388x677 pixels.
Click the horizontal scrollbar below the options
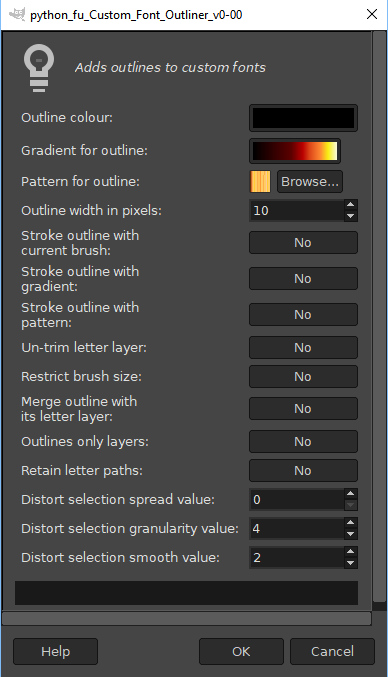[x=187, y=618]
